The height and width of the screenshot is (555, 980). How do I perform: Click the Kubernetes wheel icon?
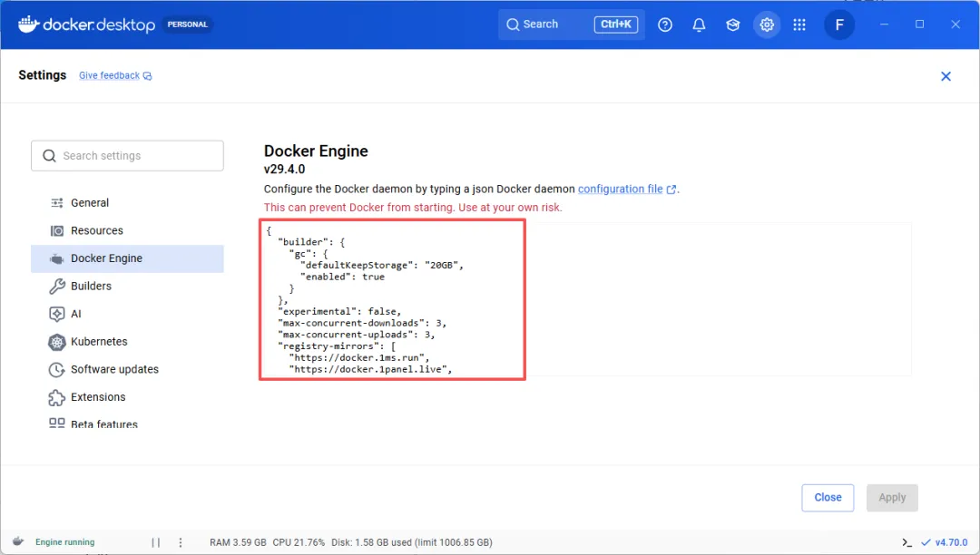(57, 342)
